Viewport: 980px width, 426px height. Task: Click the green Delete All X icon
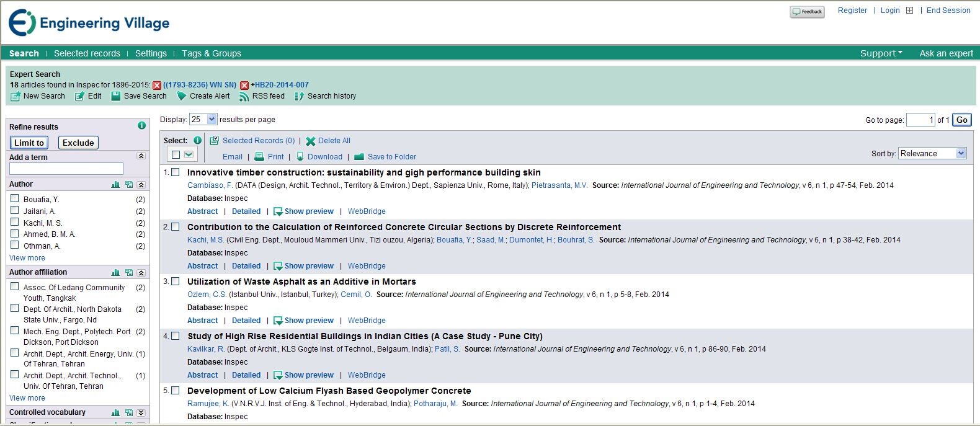click(311, 141)
